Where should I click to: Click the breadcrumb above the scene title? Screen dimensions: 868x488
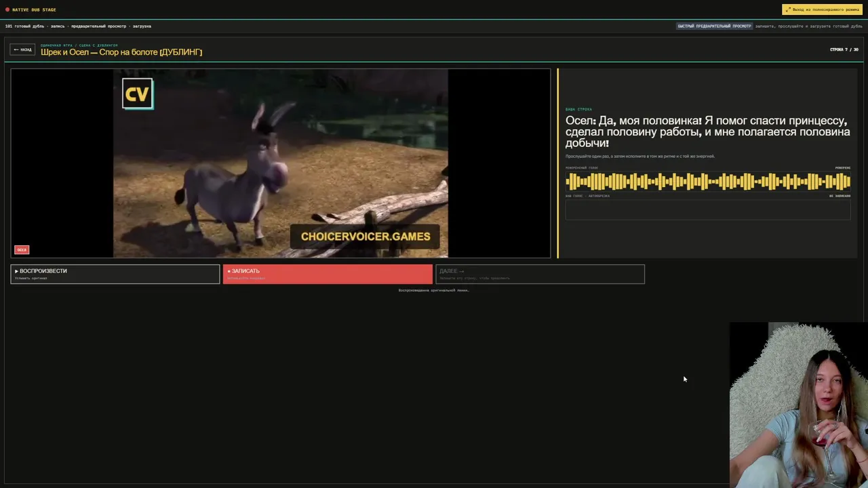(79, 45)
